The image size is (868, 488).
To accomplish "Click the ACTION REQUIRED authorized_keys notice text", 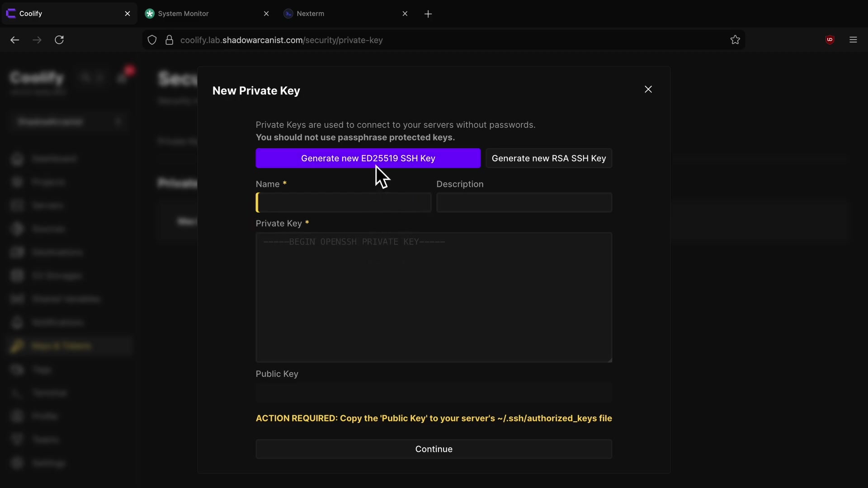I will (434, 418).
